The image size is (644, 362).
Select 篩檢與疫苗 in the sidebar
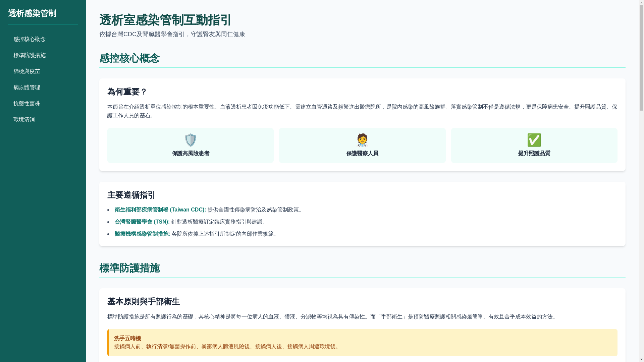point(43,71)
